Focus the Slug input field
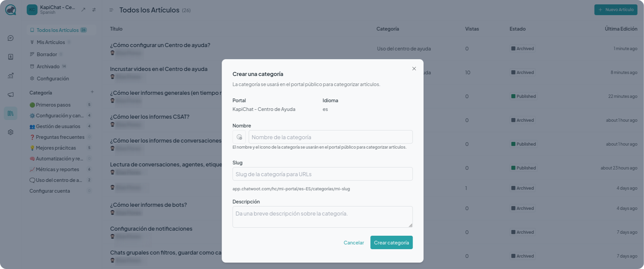 tap(323, 174)
